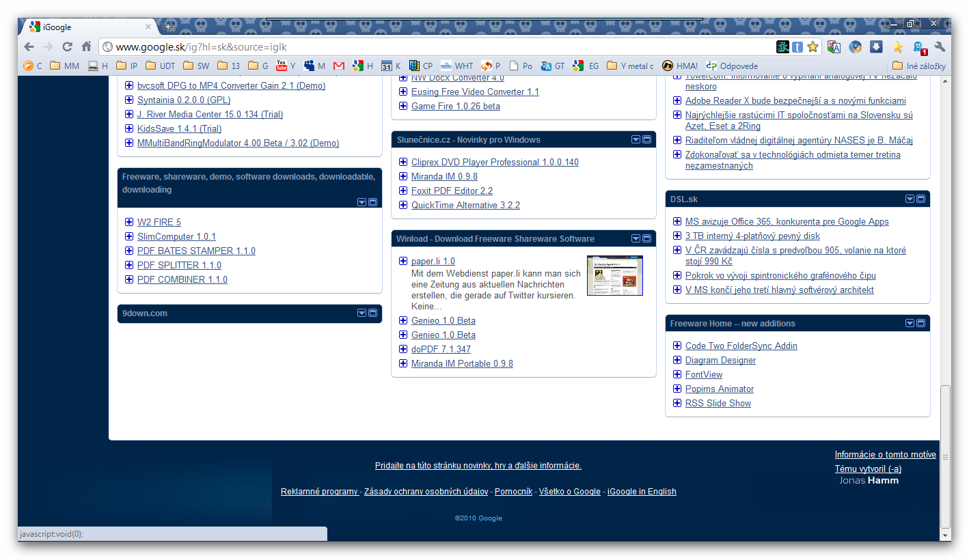Image resolution: width=969 pixels, height=560 pixels.
Task: Open the HMA! bookmark
Action: (x=680, y=66)
